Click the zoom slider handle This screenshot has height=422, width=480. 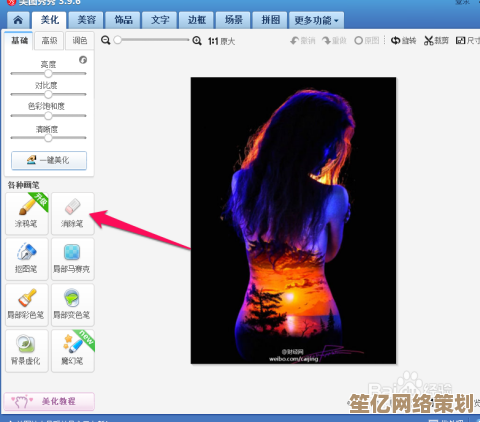[117, 40]
